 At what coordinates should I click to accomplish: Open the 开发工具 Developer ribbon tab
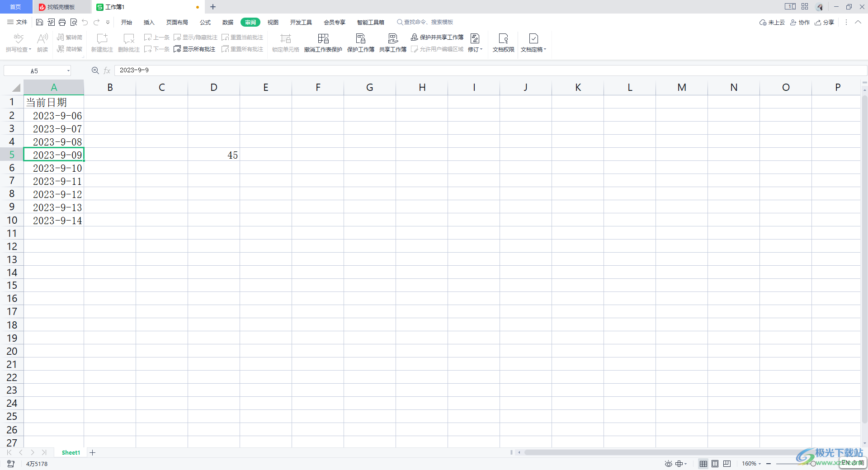click(301, 22)
